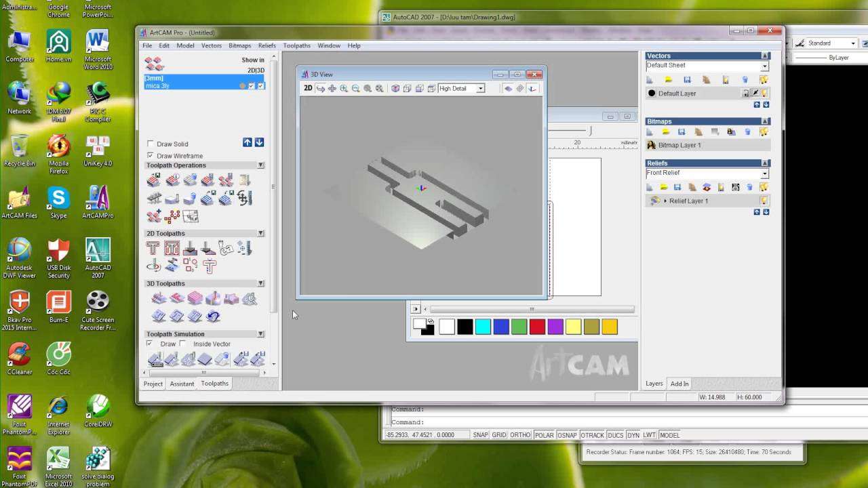Click the Zoom In magnifier in 3D View
This screenshot has height=488, width=868.
click(x=344, y=88)
